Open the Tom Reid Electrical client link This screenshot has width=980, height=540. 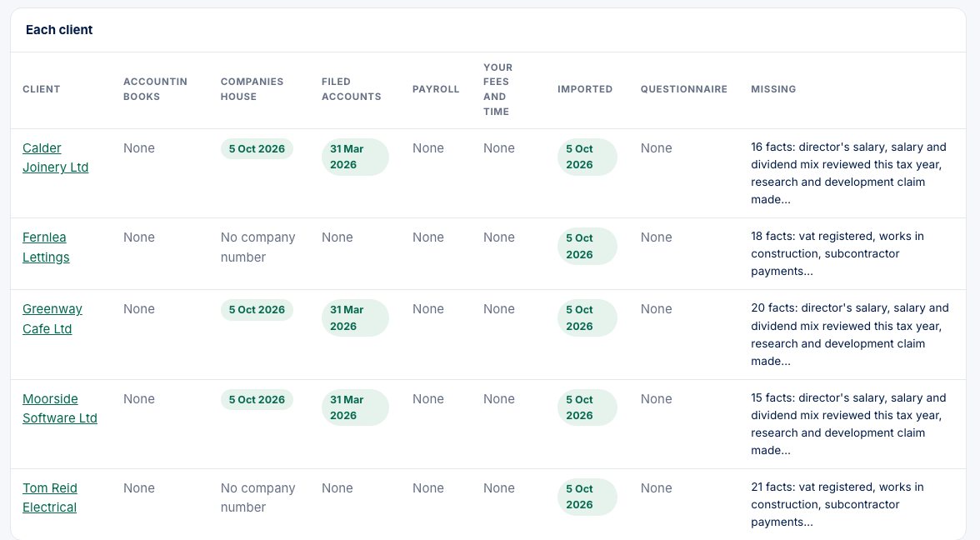pos(49,497)
